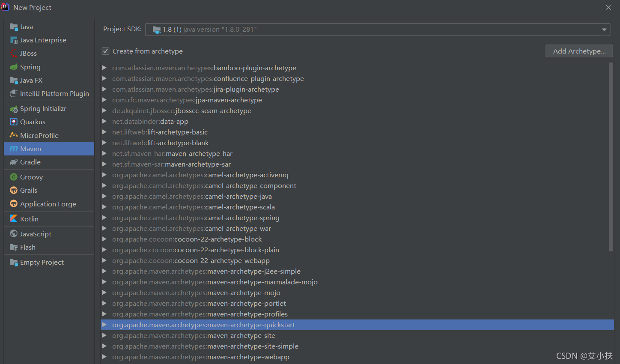Image resolution: width=620 pixels, height=364 pixels.
Task: Click the Quarkus icon
Action: point(14,122)
